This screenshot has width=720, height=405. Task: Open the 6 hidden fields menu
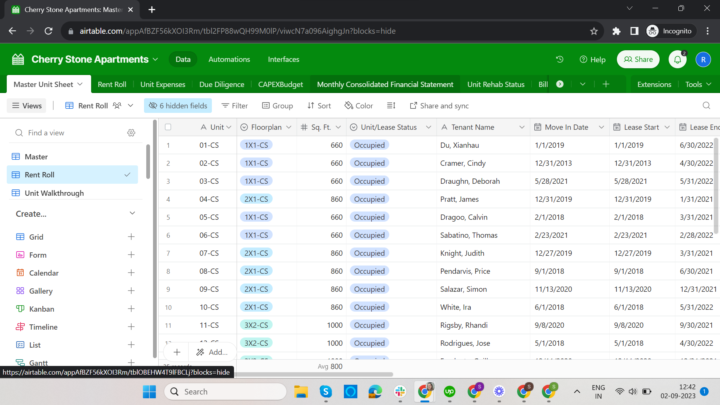(x=177, y=105)
